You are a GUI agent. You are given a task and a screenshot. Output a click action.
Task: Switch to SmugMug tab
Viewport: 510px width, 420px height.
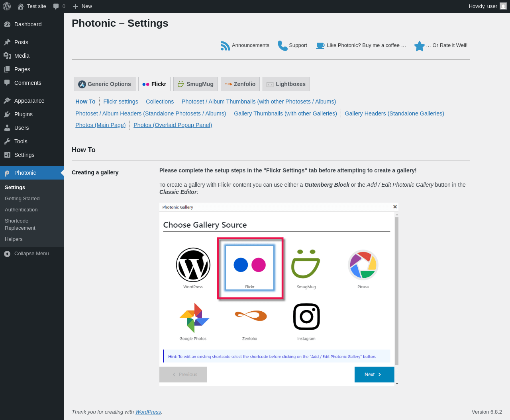coord(196,84)
